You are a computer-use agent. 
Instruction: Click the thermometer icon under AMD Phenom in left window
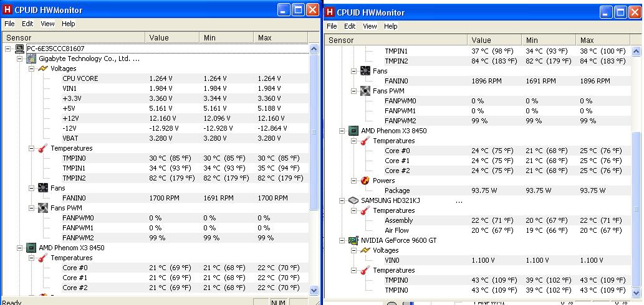click(43, 258)
